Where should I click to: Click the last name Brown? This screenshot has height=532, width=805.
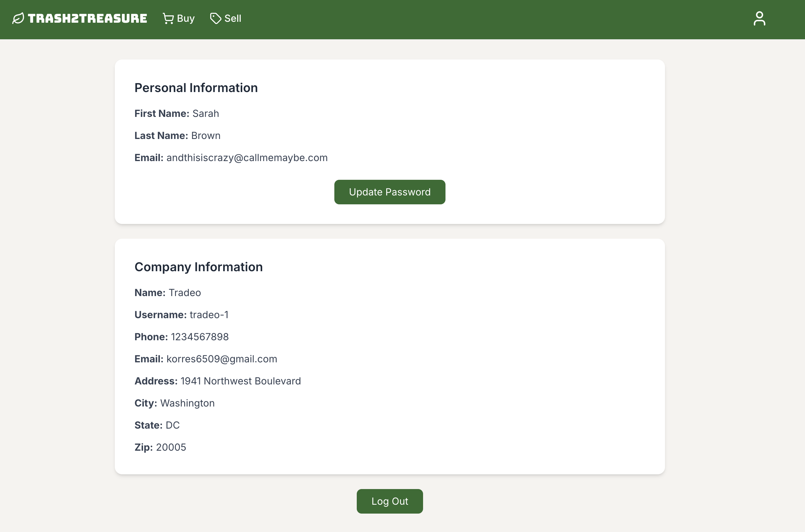tap(206, 136)
